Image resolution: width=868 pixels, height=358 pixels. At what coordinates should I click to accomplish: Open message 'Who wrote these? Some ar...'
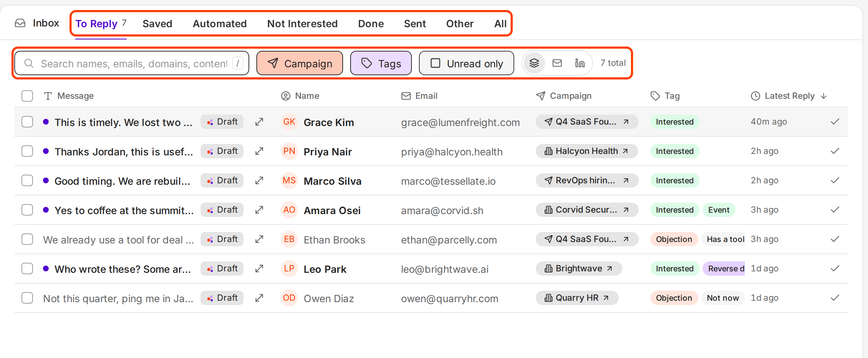point(122,269)
